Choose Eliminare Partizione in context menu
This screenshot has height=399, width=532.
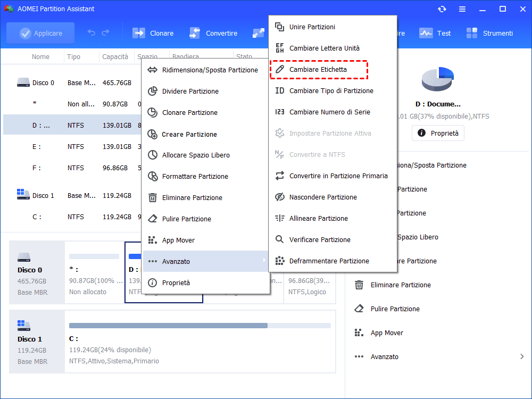pos(205,198)
